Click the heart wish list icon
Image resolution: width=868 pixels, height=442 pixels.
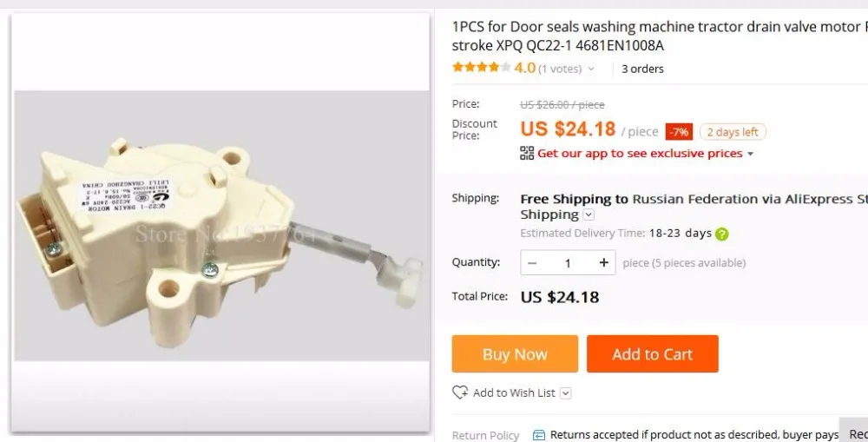point(460,393)
